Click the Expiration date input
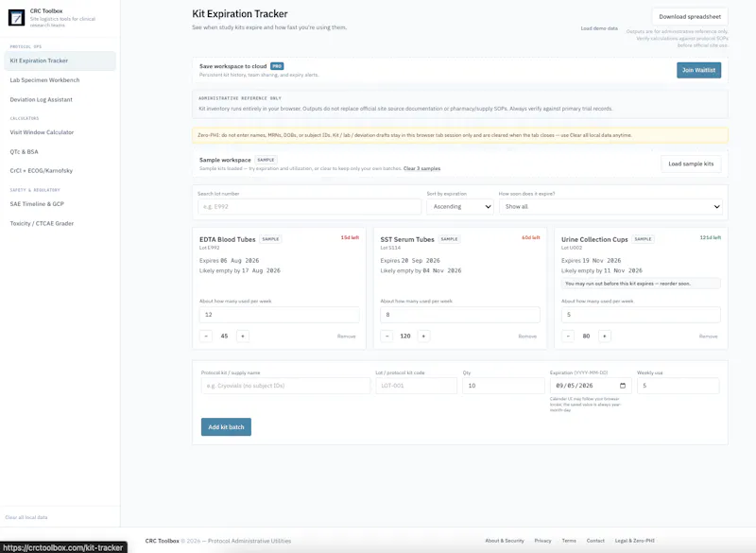756x553 pixels. pyautogui.click(x=591, y=386)
